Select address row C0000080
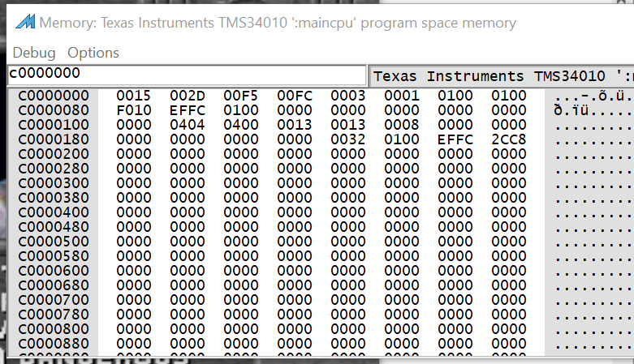The height and width of the screenshot is (364, 634). (x=54, y=110)
